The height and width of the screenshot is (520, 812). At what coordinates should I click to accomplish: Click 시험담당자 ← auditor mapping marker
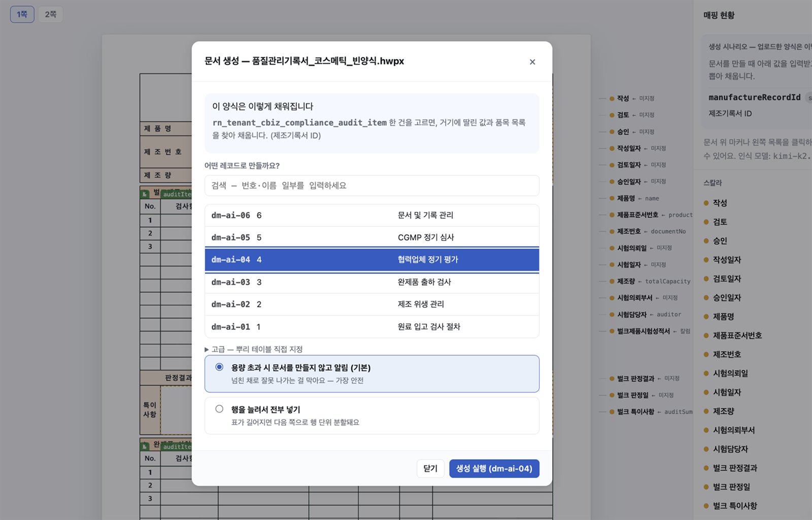coord(646,315)
